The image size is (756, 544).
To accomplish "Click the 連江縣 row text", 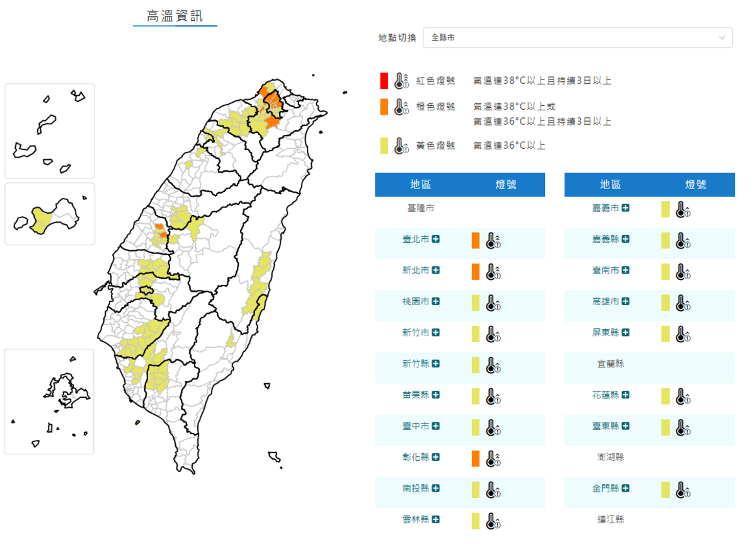I will [610, 519].
